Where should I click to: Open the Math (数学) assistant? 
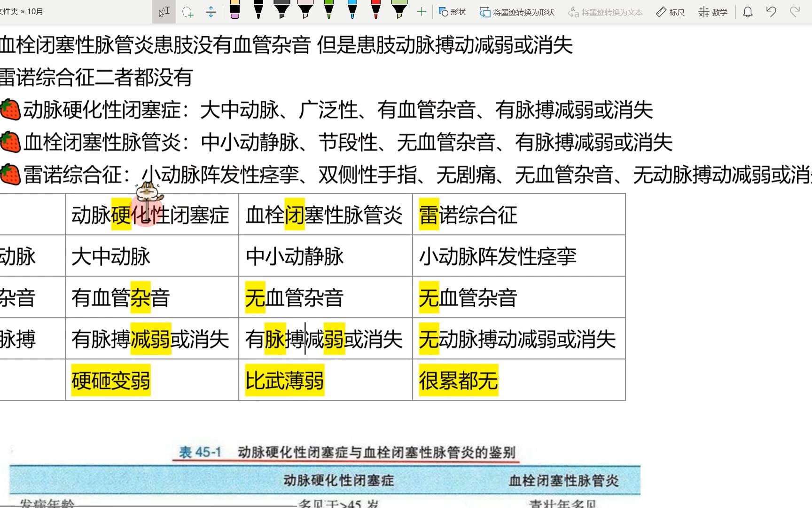point(712,12)
